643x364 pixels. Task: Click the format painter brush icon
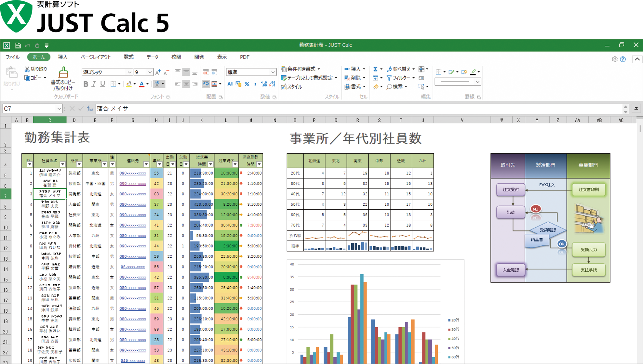point(63,72)
